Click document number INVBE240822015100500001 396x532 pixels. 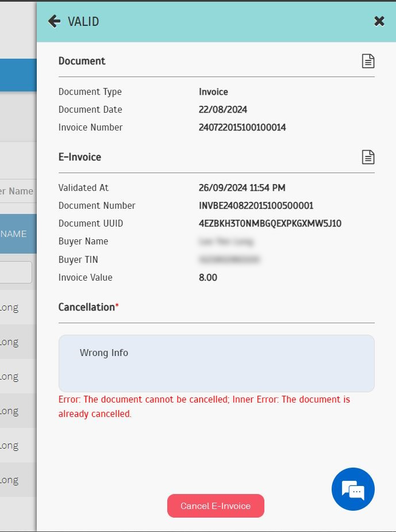256,206
